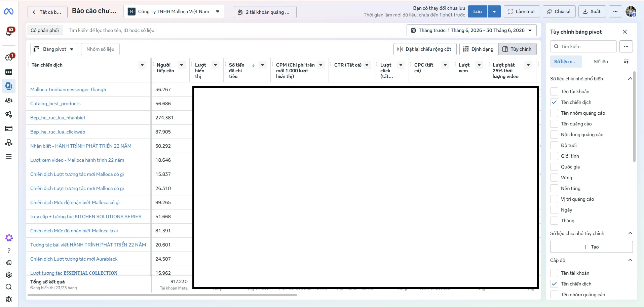Open more options ellipsis in top bar

click(x=615, y=11)
